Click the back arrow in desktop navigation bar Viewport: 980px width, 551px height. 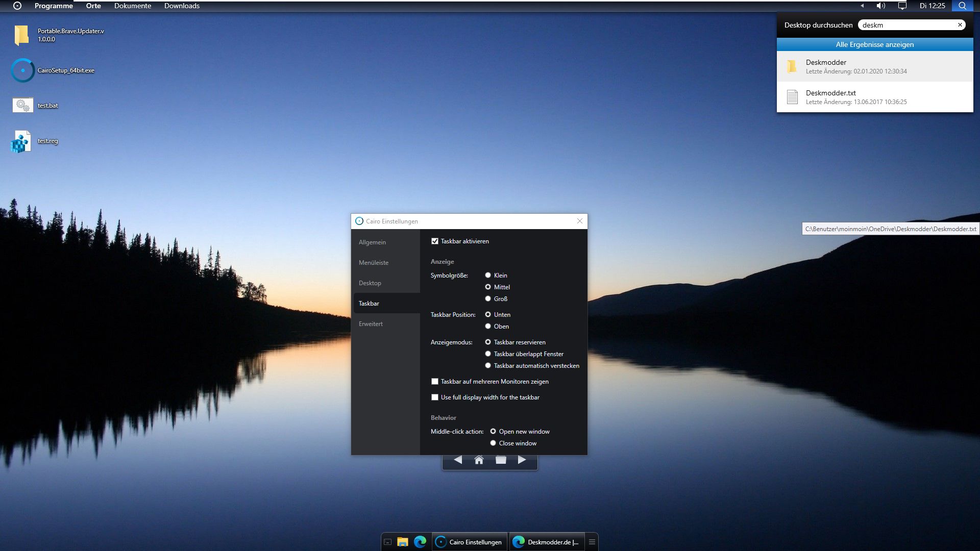pyautogui.click(x=458, y=460)
